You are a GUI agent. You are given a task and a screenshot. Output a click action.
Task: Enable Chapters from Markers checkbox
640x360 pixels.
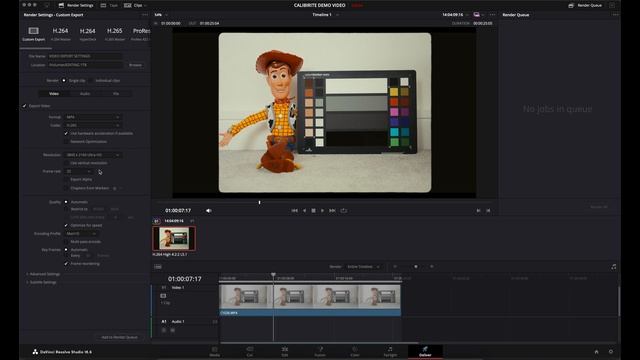pyautogui.click(x=66, y=188)
